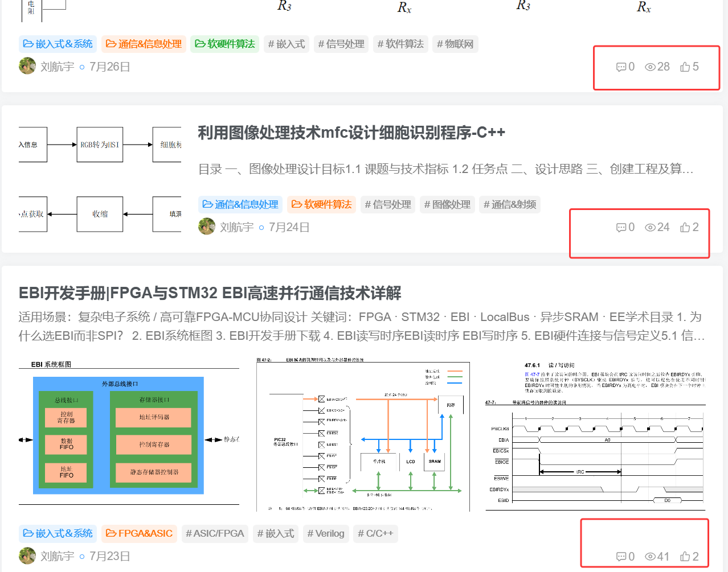
Task: Click views eye icon showing 24
Action: click(650, 228)
